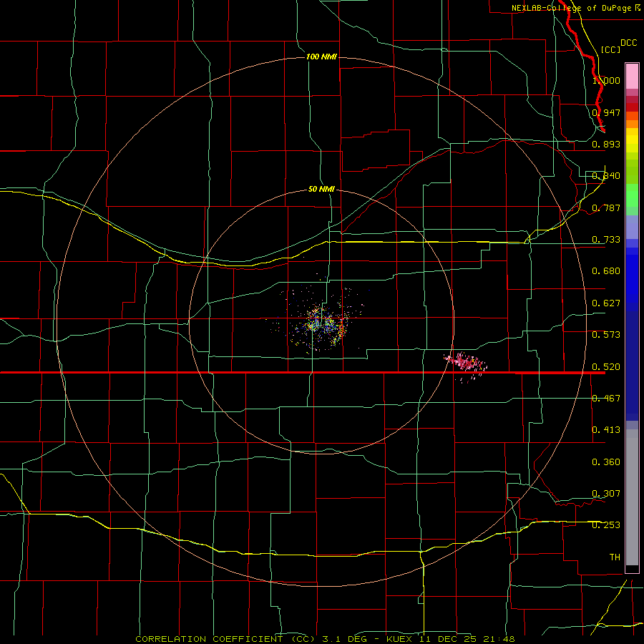Viewport: 644px width, 644px height.
Task: Click the TH label at color bar bottom
Action: pos(615,557)
